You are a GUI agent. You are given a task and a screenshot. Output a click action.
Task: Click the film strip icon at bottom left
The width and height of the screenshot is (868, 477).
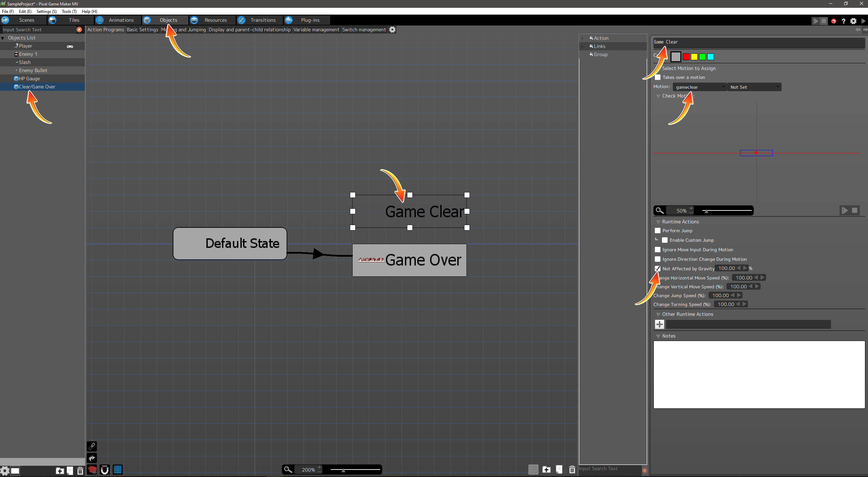tap(15, 471)
